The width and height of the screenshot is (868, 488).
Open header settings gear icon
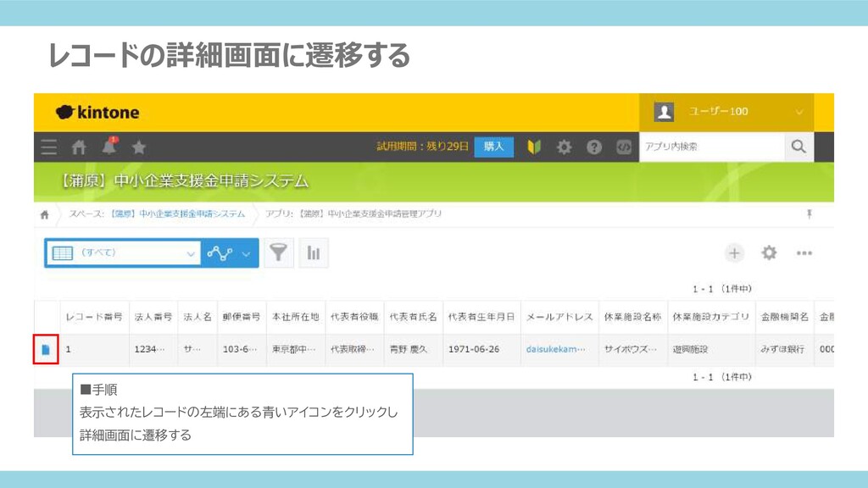[x=564, y=147]
